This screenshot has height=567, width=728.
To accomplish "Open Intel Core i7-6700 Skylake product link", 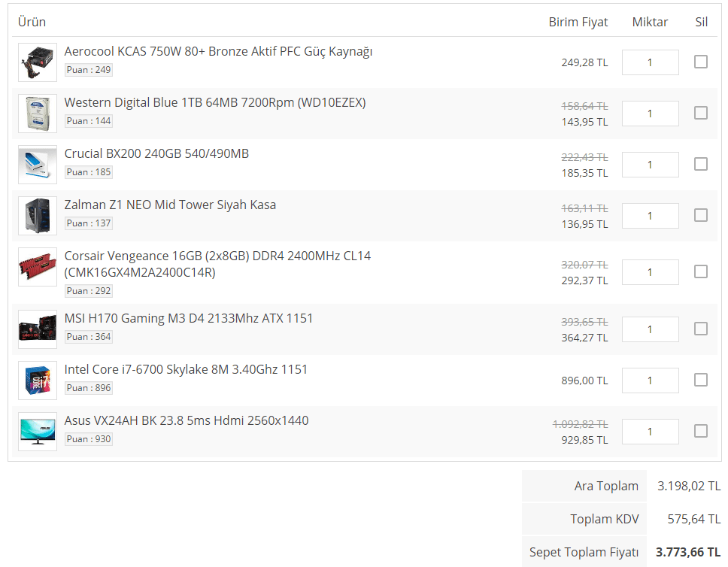I will coord(186,370).
